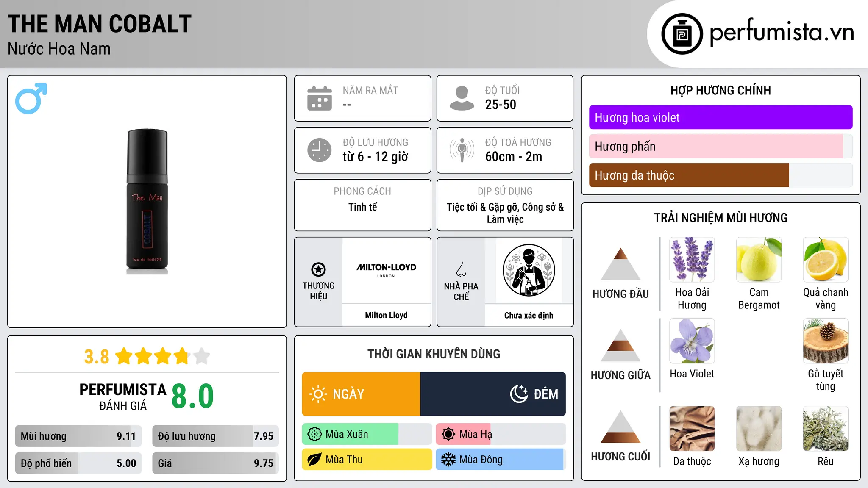Click the NĂM RA MẮT label

click(370, 90)
